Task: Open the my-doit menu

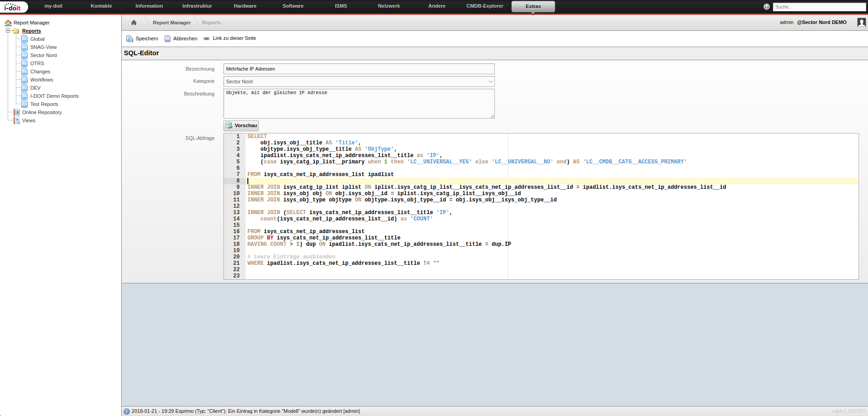Action: (x=53, y=6)
